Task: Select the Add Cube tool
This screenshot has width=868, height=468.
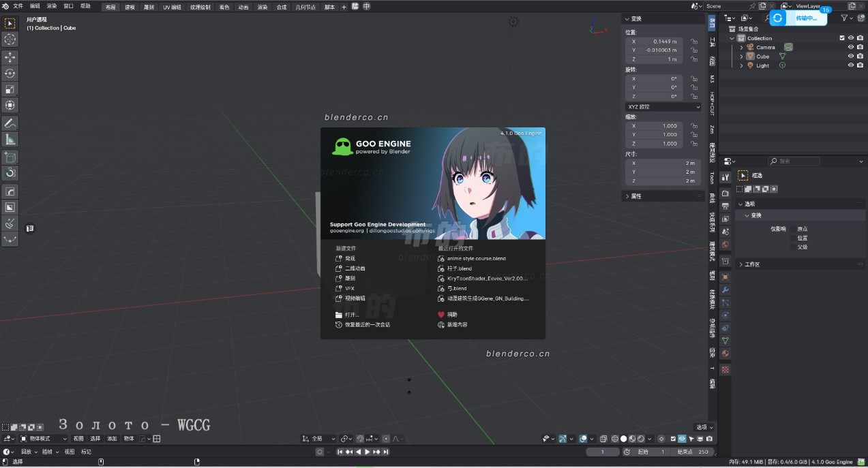Action: tap(10, 157)
